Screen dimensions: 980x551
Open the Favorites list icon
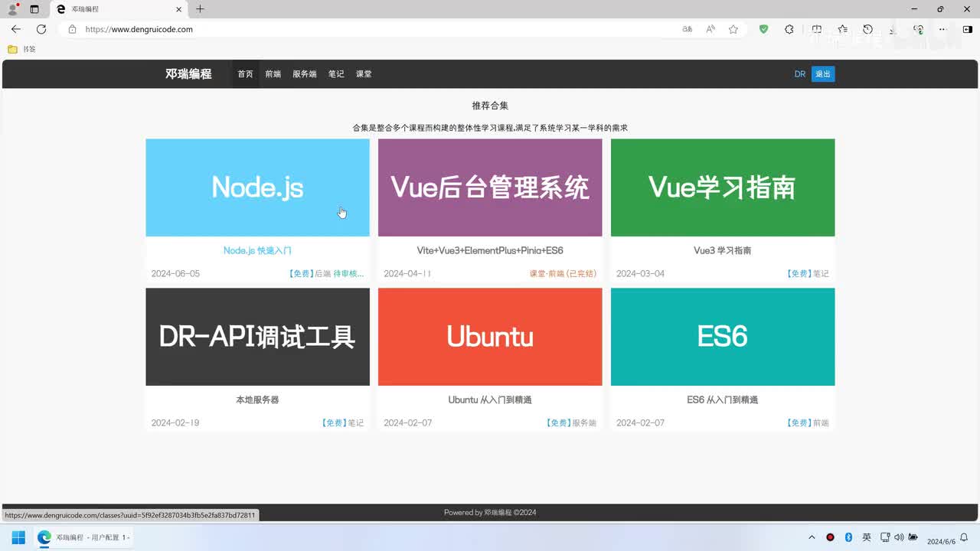click(842, 29)
